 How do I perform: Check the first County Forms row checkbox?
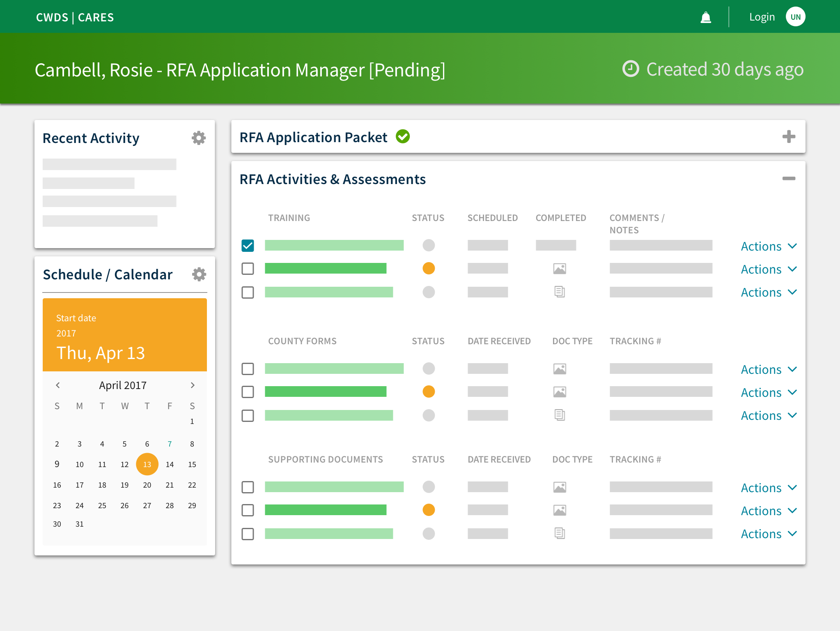[248, 368]
